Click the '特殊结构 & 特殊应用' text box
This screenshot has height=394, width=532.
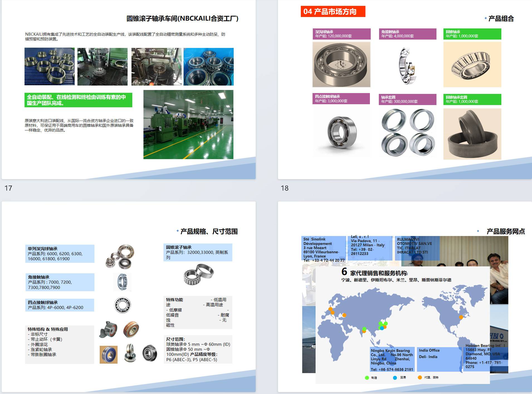60,344
